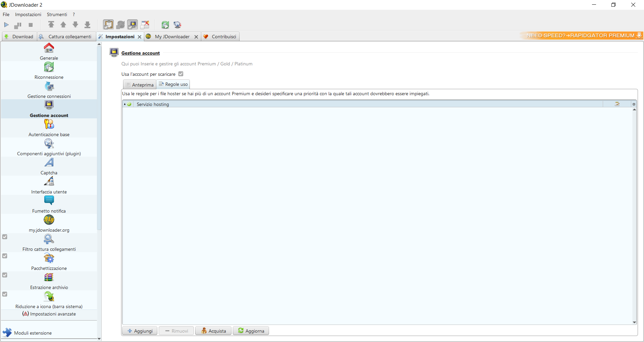Open Rapidgator Premium speed banner
The width and height of the screenshot is (644, 342).
[x=582, y=35]
